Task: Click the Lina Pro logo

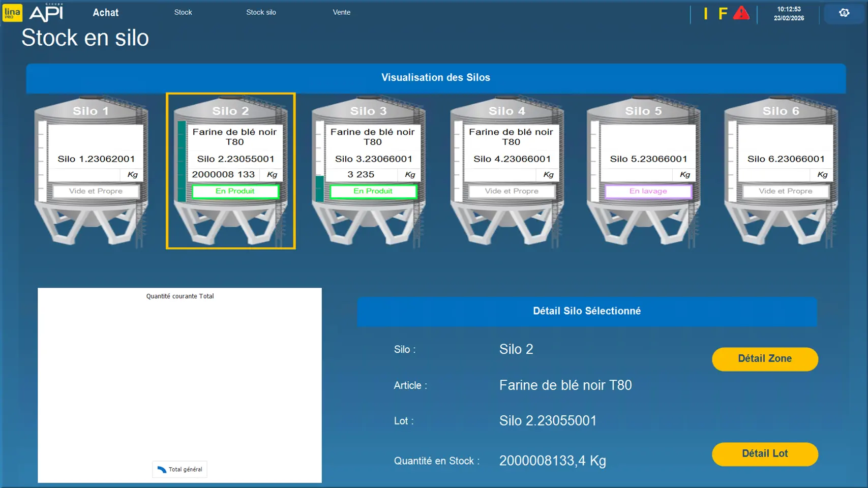Action: (x=12, y=13)
